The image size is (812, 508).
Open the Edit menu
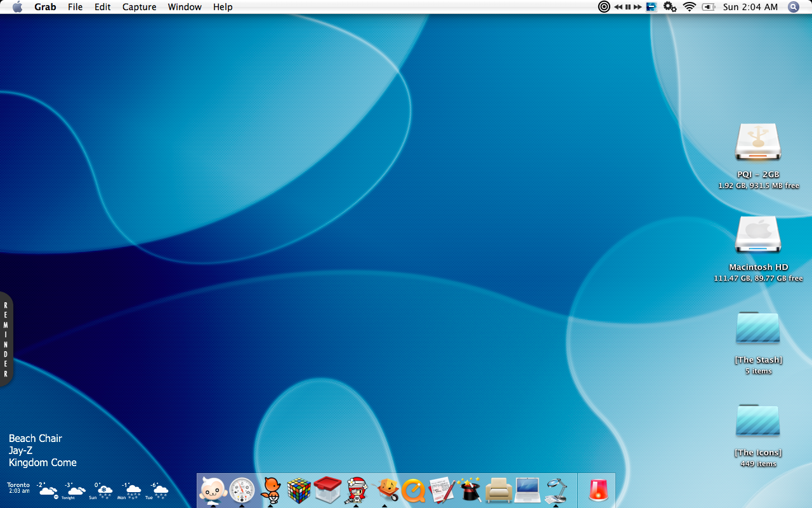pos(103,7)
